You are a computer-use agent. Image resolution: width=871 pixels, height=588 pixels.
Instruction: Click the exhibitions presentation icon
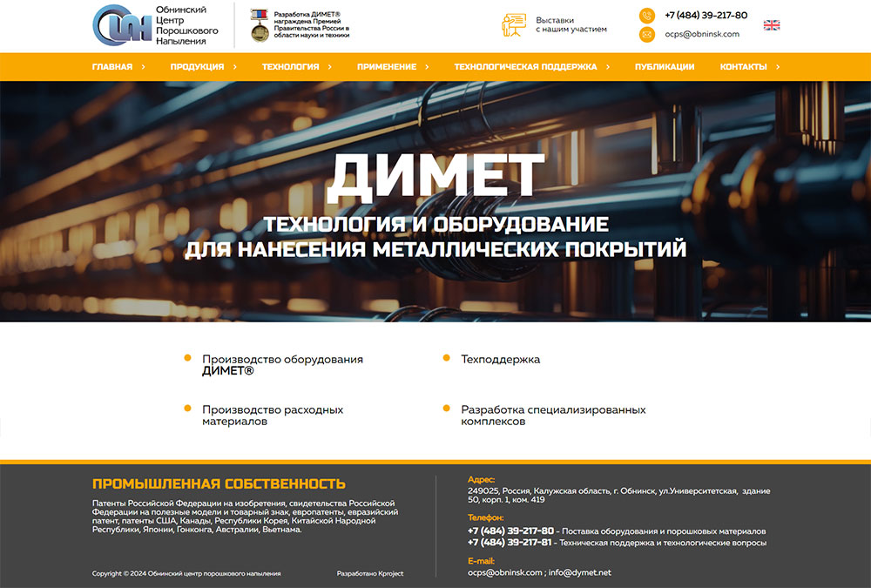[514, 25]
